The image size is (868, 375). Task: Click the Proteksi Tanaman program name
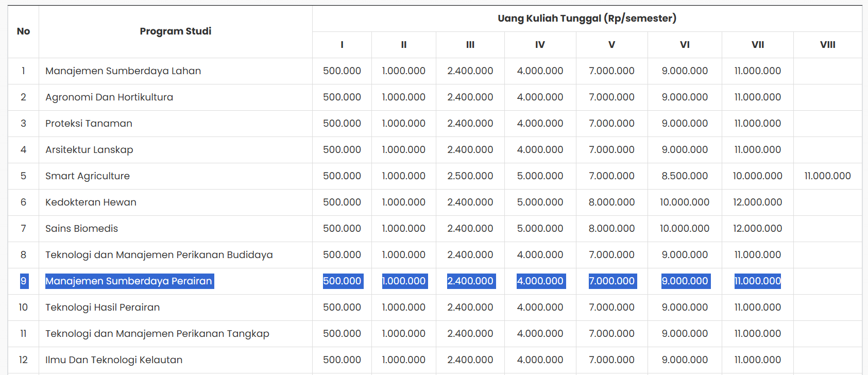89,124
